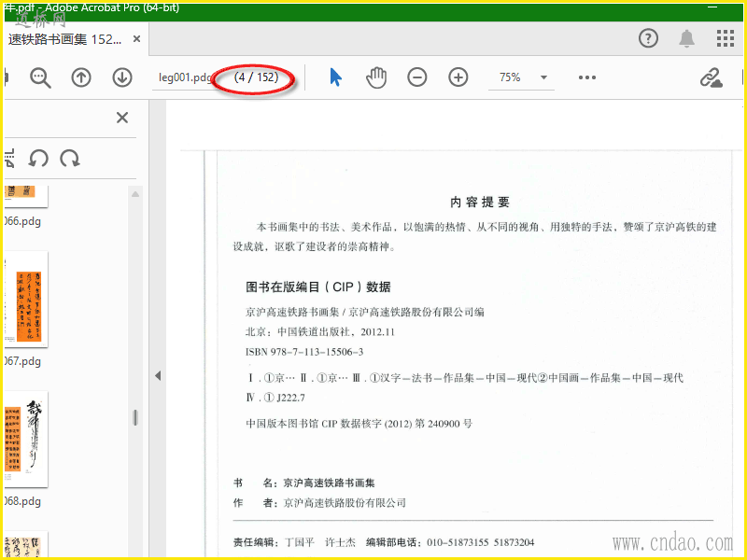The width and height of the screenshot is (747, 560).
Task: Click the ISBN 978-7-113-15506-3 line
Action: click(304, 352)
